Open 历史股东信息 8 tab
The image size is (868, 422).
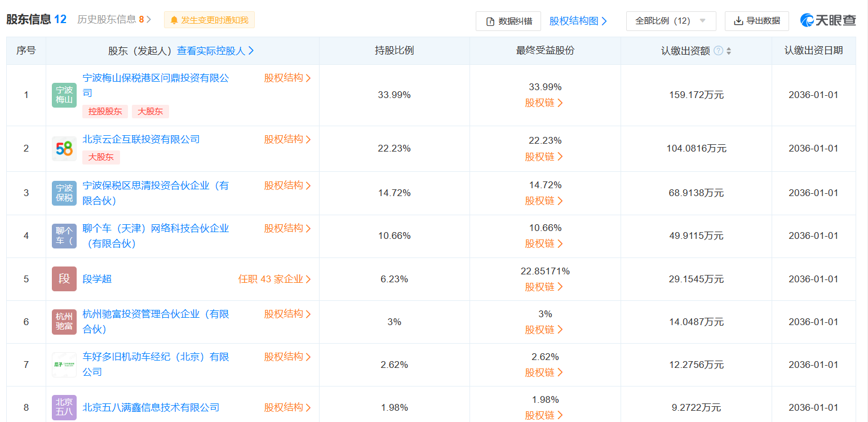(x=114, y=20)
